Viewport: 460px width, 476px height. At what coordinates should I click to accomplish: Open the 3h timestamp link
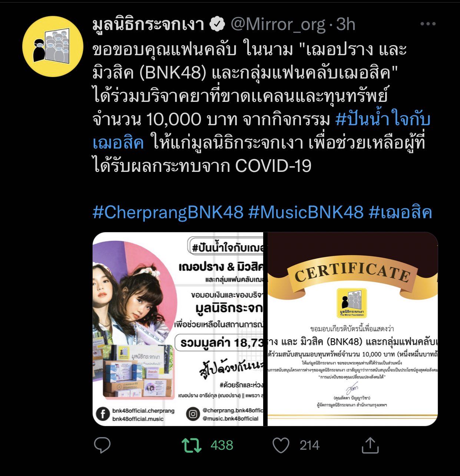pyautogui.click(x=345, y=24)
